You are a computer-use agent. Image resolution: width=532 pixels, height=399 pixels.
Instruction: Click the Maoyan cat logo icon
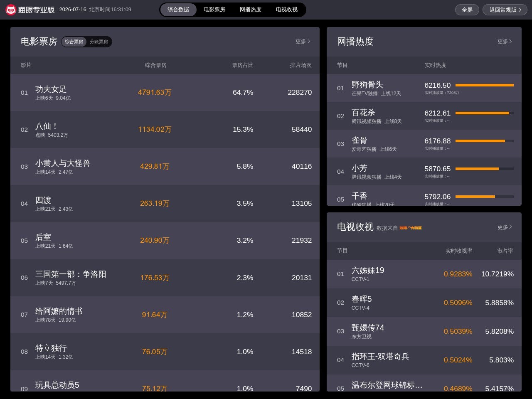[11, 10]
